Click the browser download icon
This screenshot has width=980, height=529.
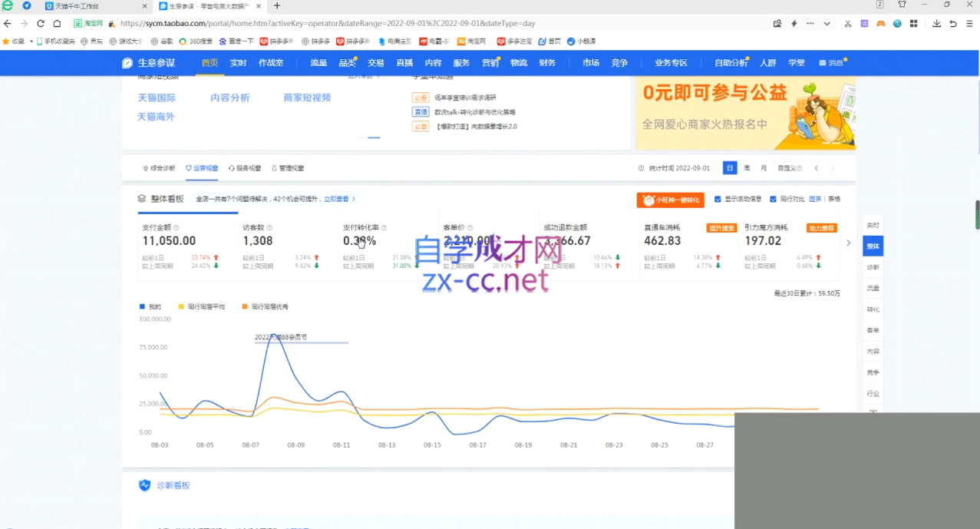coord(936,24)
